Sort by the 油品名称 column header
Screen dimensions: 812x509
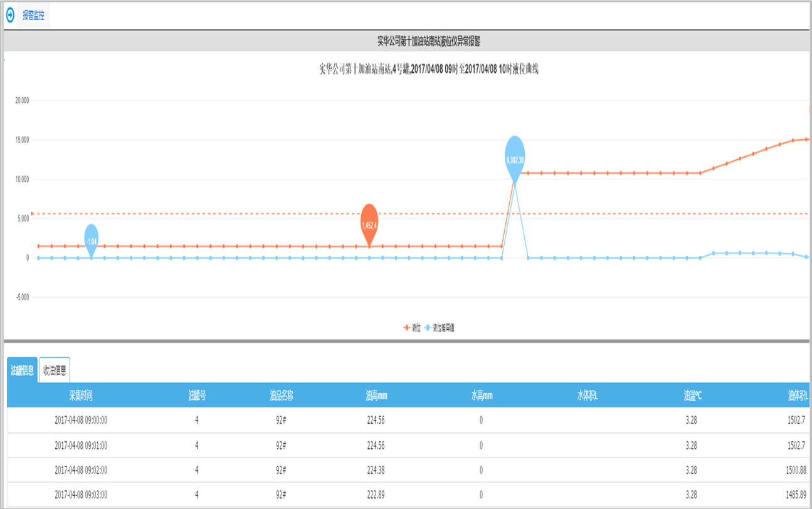click(x=282, y=396)
